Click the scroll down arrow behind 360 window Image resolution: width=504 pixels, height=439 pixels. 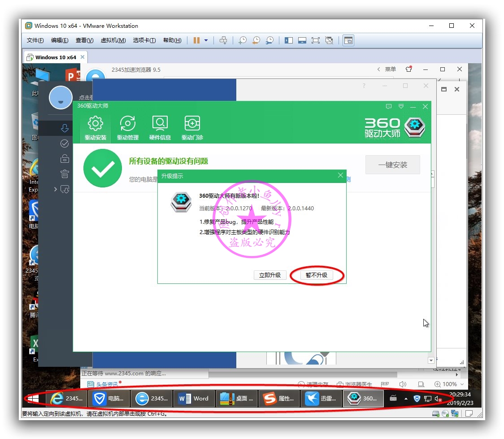(431, 360)
